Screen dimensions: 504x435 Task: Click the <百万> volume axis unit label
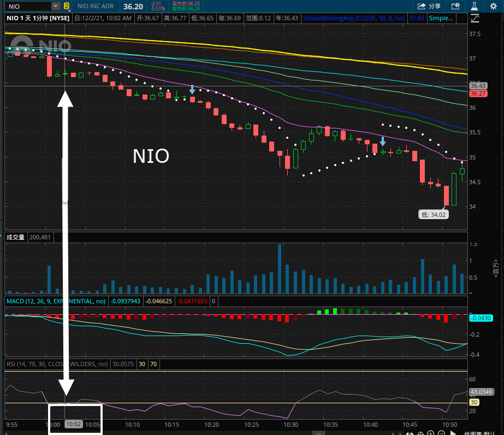point(496,268)
